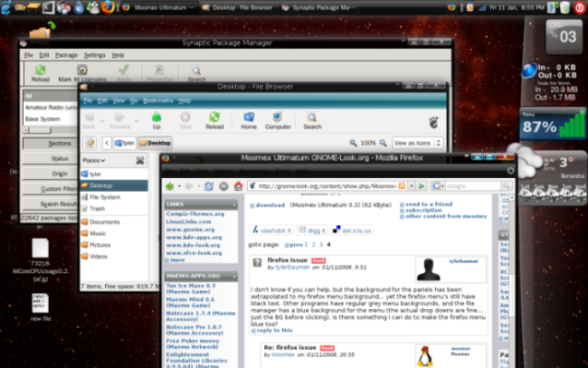Toggle the Sections filter button in Synaptic
Image resolution: width=588 pixels, height=368 pixels.
(51, 143)
